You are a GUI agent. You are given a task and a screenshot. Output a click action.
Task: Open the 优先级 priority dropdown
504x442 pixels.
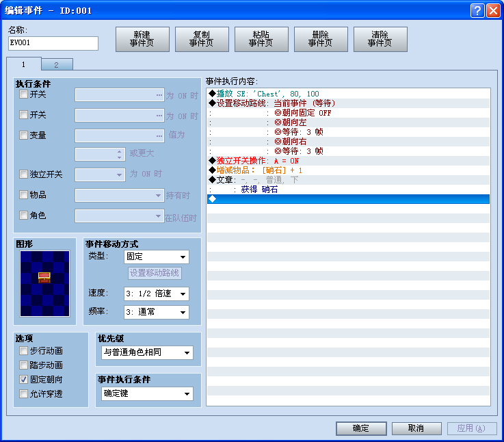point(147,352)
